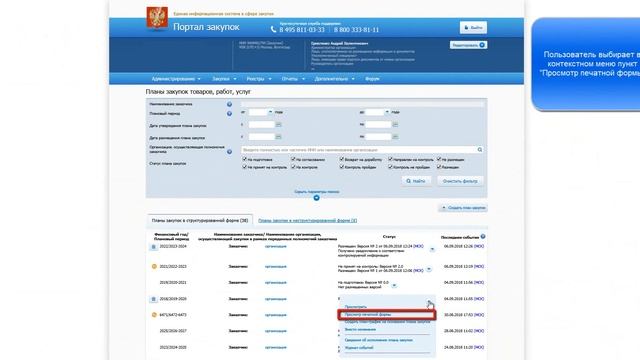
Task: Click the Выйти logout button
Action: tap(473, 28)
